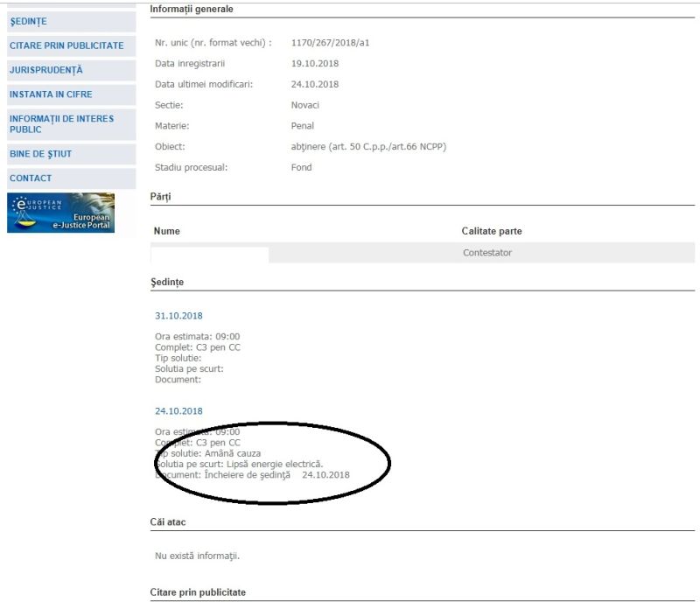Click BINE DE ȘTIUT in the sidebar
This screenshot has height=602, width=700.
click(x=40, y=154)
